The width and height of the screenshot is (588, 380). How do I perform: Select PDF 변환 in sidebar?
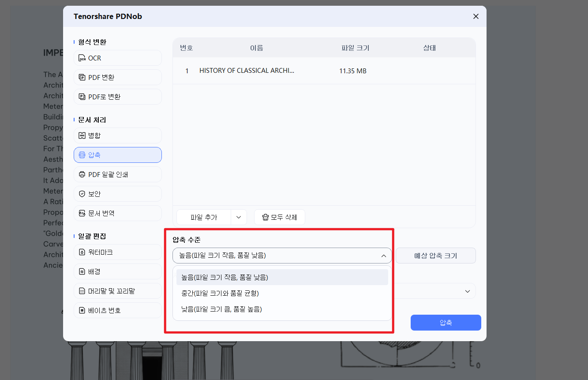(x=118, y=77)
